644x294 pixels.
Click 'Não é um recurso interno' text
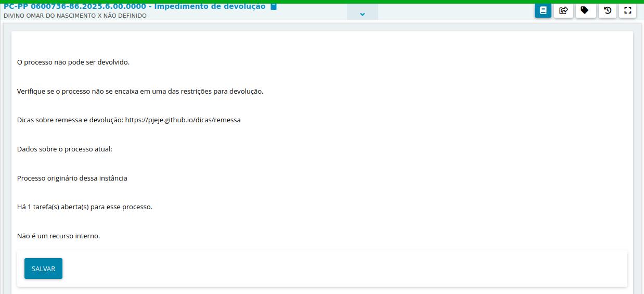pos(58,236)
